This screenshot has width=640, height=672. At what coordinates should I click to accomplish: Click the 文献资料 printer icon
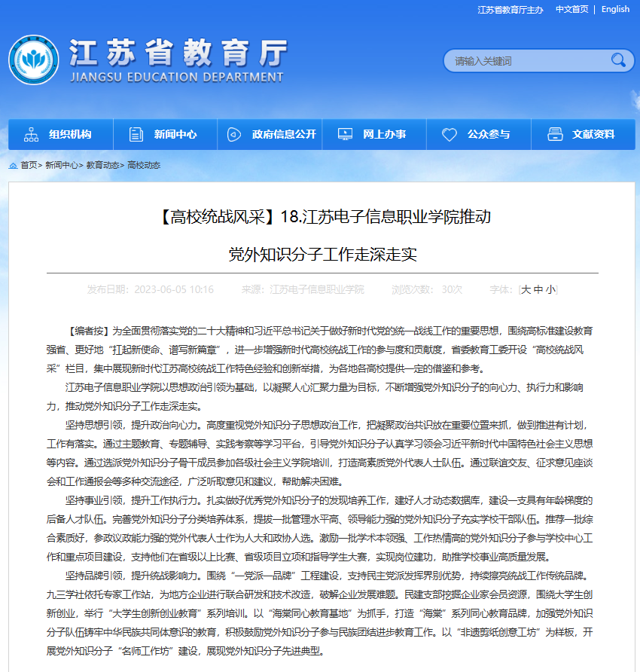click(x=555, y=134)
